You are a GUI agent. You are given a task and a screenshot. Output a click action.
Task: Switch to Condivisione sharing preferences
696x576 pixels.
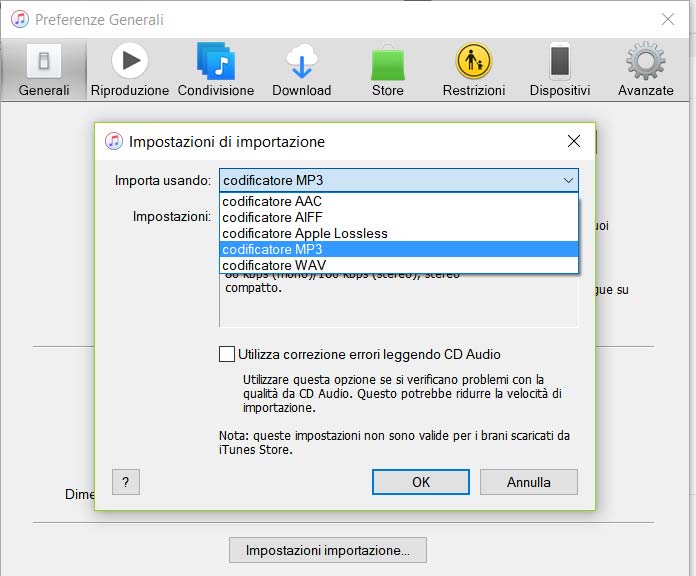[216, 70]
